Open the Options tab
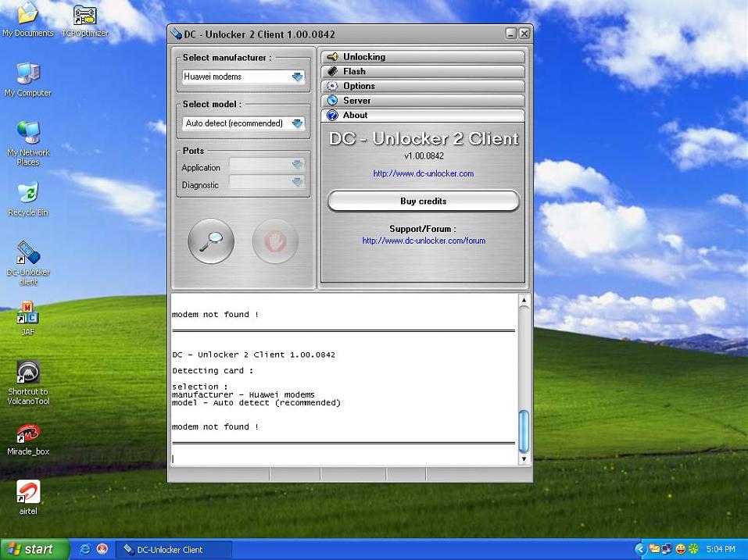The image size is (748, 560). pos(423,86)
